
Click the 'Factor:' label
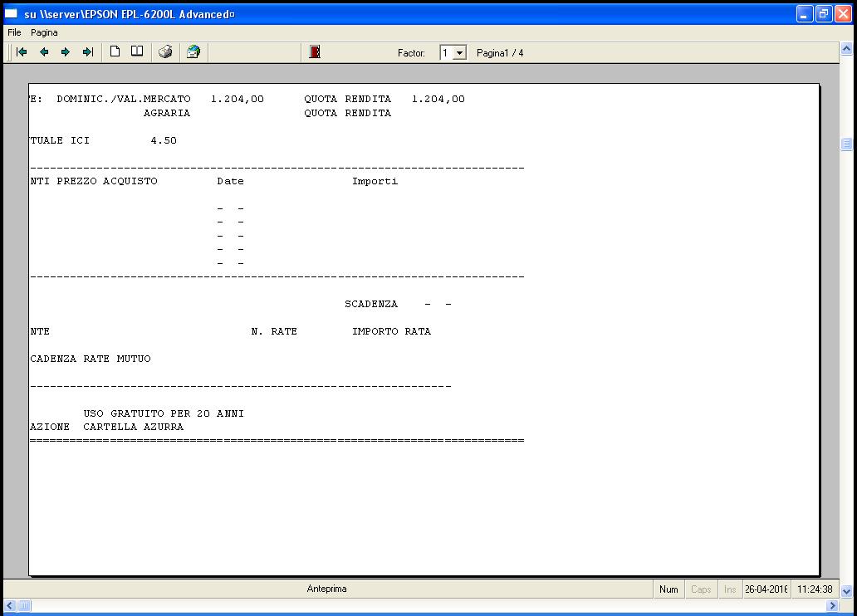point(411,53)
